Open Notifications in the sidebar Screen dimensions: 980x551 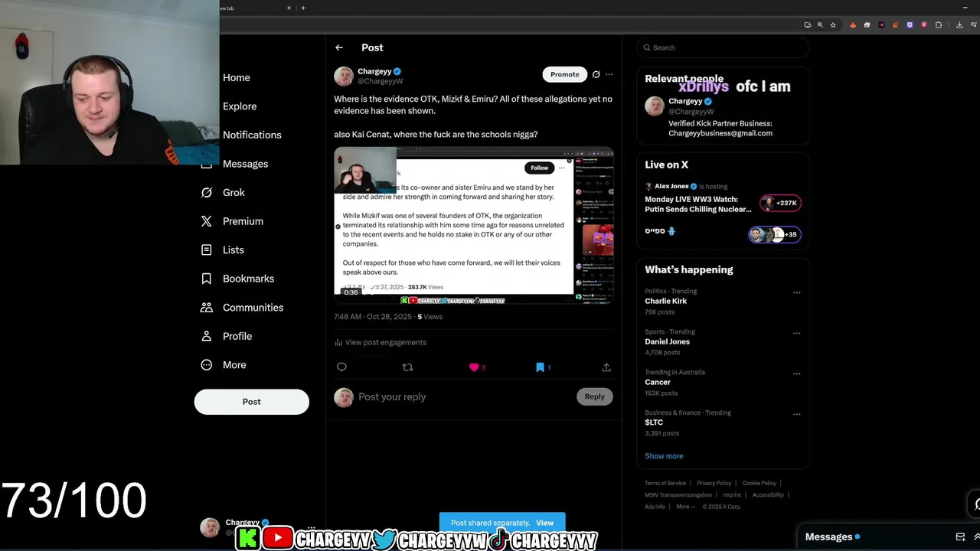click(x=252, y=135)
